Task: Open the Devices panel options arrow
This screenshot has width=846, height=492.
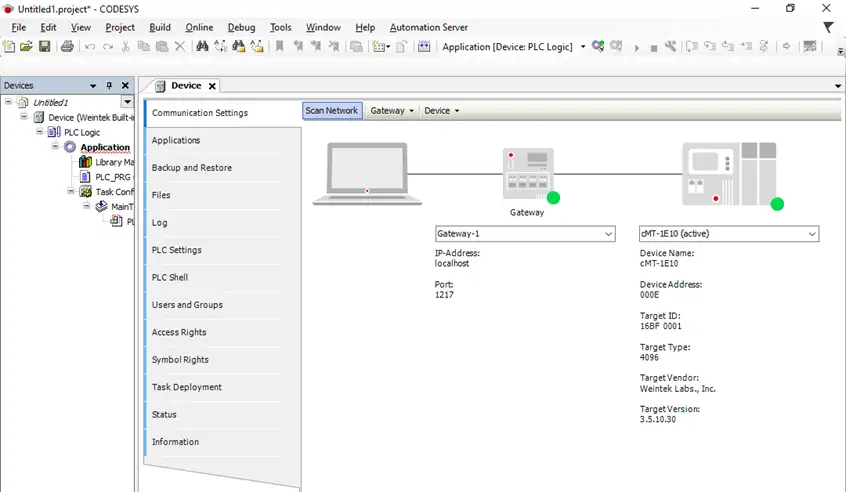Action: 93,86
